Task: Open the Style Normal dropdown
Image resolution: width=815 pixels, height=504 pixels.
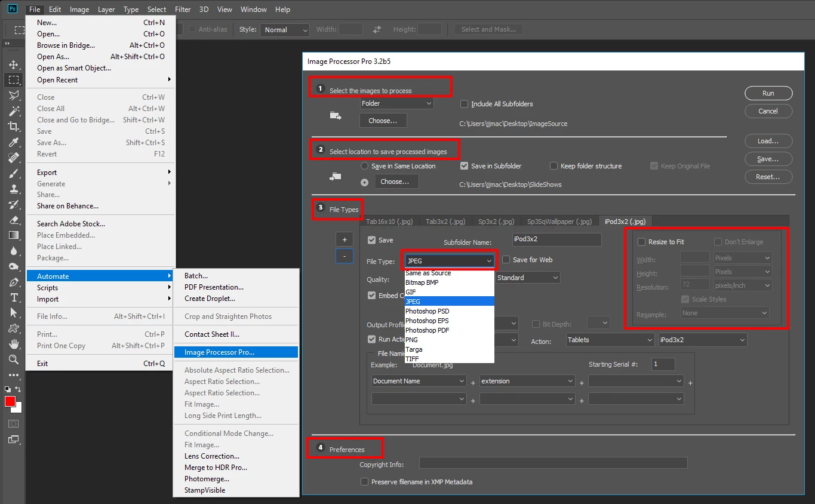Action: click(285, 30)
